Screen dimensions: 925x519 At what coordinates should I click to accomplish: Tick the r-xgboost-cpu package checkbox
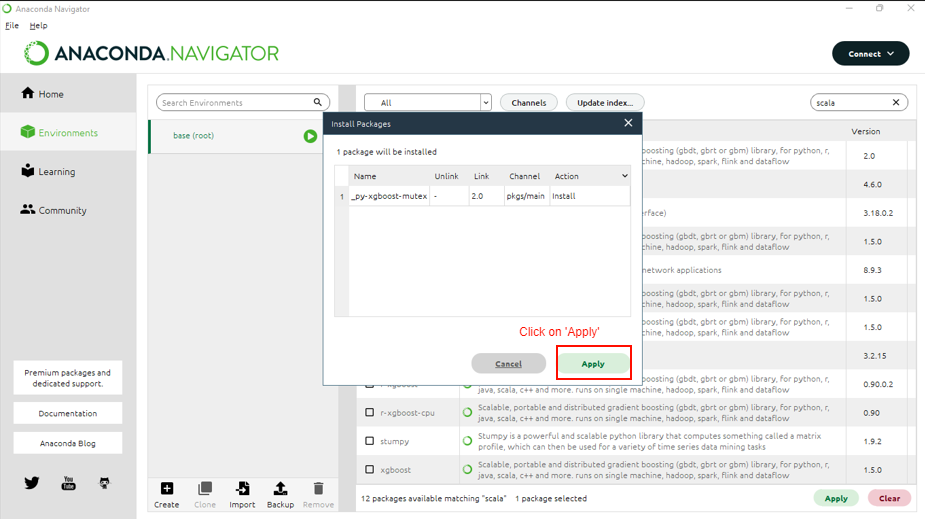[x=369, y=412]
